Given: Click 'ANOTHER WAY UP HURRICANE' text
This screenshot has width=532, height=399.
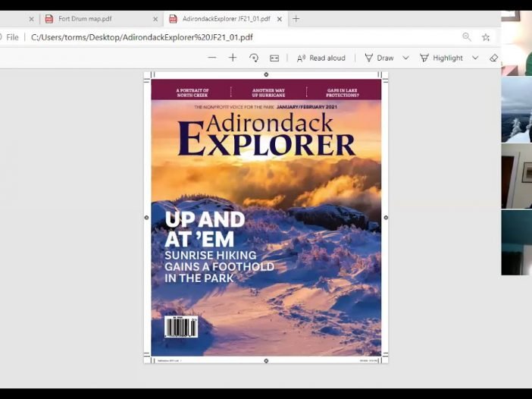Looking at the screenshot, I should [x=268, y=93].
